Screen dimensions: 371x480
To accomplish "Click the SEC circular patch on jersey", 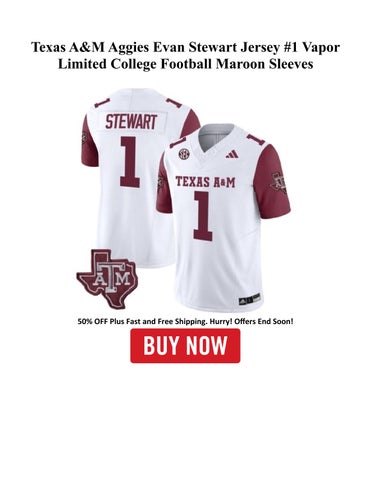I will tap(183, 154).
